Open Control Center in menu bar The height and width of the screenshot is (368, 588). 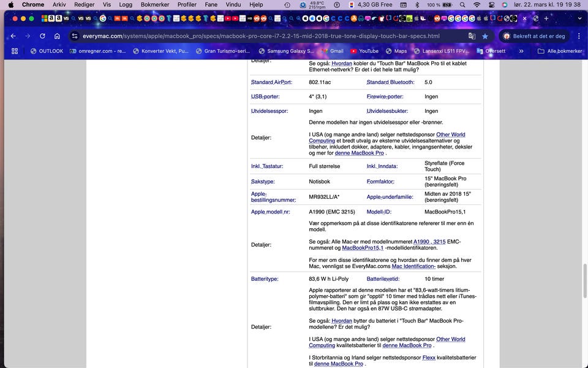pyautogui.click(x=492, y=5)
